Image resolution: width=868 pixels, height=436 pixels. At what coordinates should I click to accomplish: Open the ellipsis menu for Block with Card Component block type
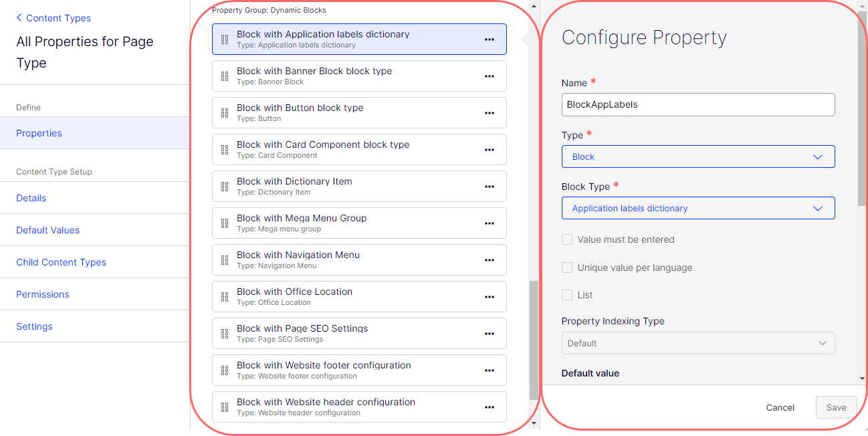490,150
